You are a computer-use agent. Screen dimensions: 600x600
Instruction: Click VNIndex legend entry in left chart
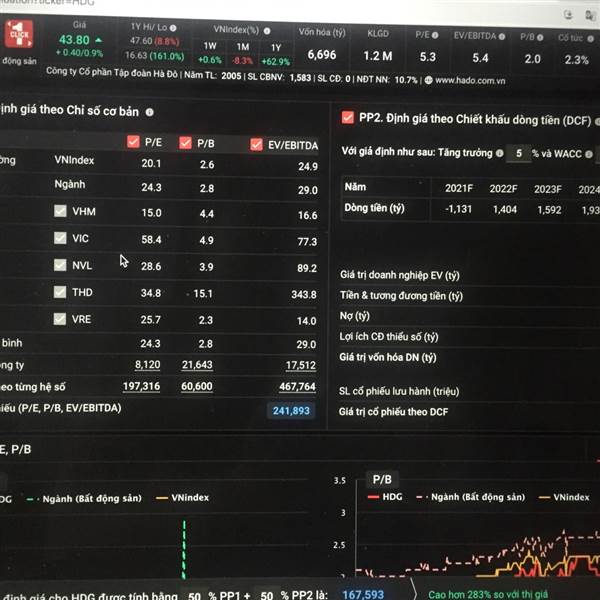click(183, 497)
